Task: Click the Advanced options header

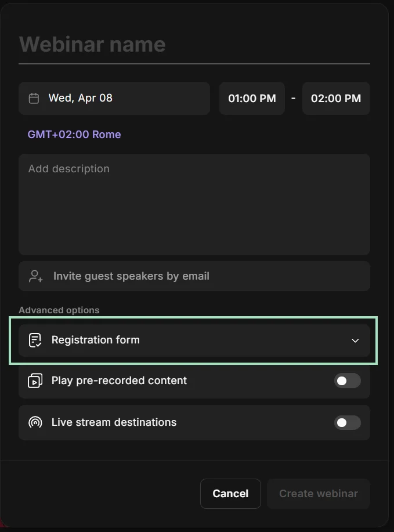Action: click(59, 310)
